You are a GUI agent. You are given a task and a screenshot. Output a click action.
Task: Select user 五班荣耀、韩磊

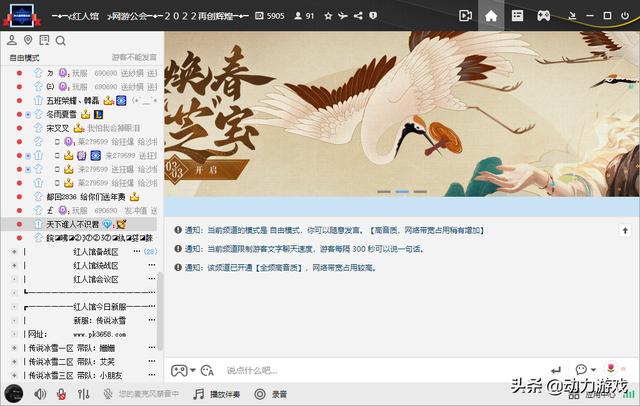[x=73, y=100]
